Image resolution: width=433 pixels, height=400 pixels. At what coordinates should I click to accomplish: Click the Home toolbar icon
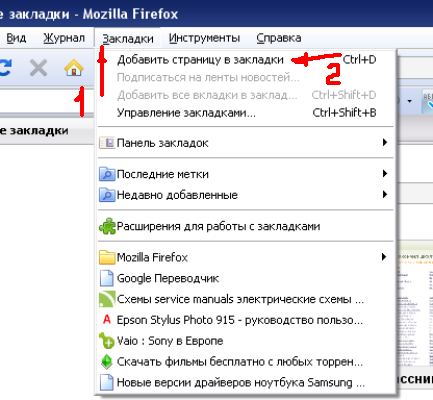74,68
